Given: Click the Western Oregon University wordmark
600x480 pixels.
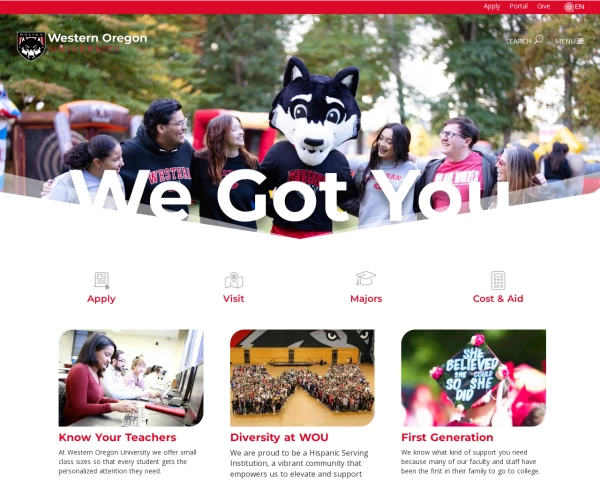Looking at the screenshot, I should click(98, 43).
